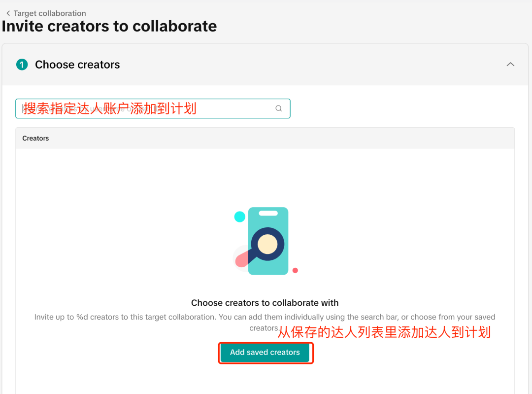Click Choose creators to collaborate with text
The image size is (532, 394).
pyautogui.click(x=265, y=303)
